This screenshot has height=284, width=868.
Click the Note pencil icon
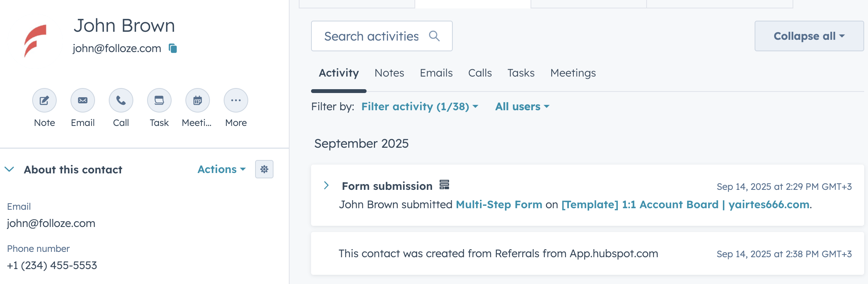44,100
